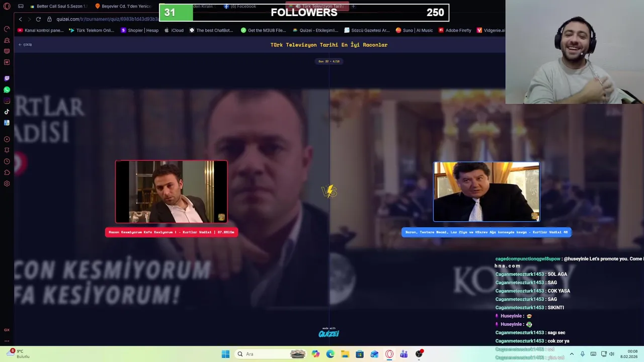Open Suno | AI Music bookmark
Screen dimensions: 644x362
(414, 30)
